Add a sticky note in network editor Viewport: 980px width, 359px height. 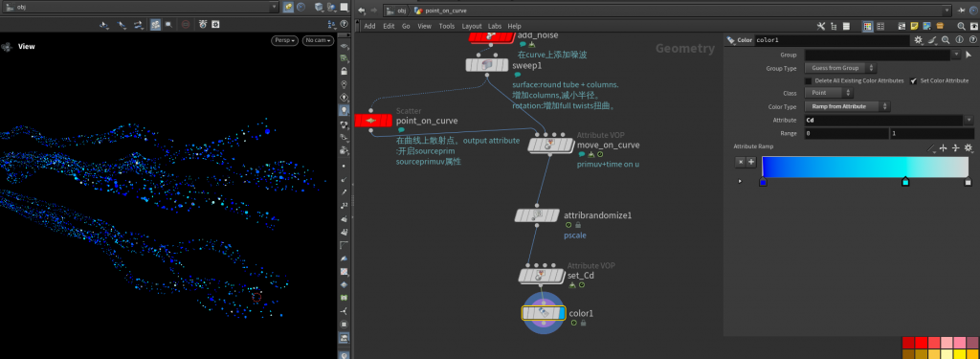click(914, 26)
